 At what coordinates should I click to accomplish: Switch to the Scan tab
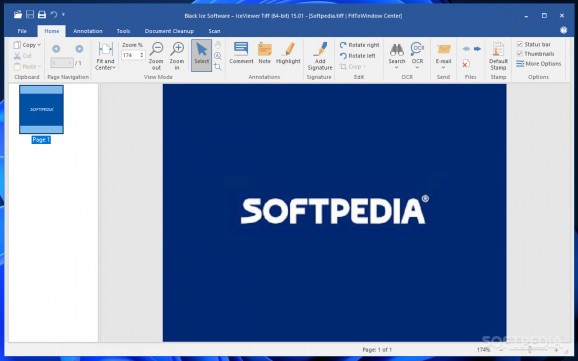click(x=214, y=31)
